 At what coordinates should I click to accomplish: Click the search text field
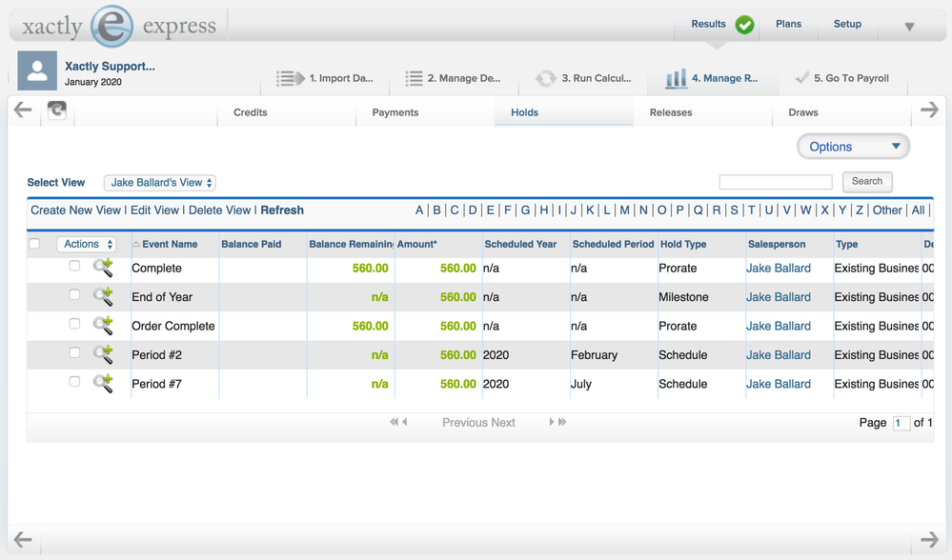776,182
